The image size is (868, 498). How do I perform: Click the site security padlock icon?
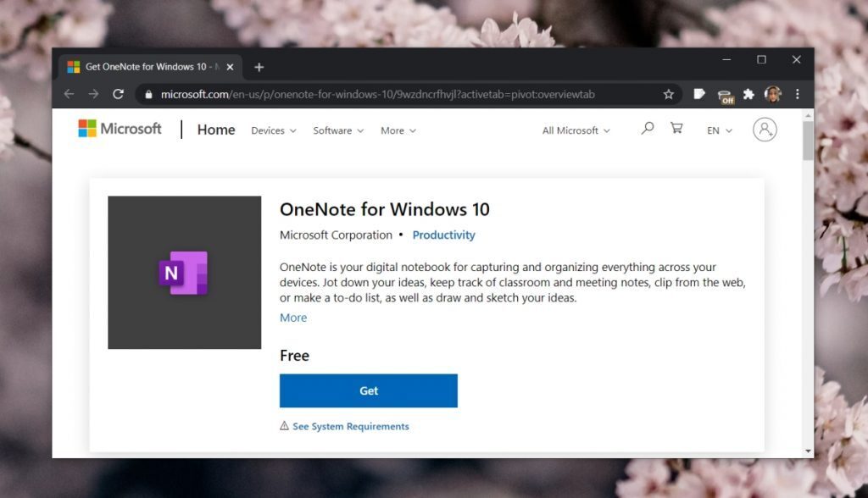pos(147,94)
